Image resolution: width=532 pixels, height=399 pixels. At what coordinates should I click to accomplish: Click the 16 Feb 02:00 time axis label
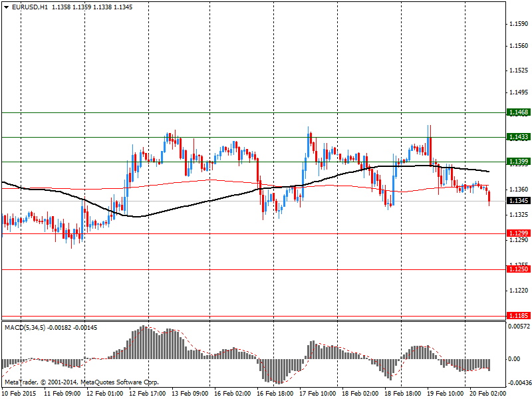click(233, 394)
